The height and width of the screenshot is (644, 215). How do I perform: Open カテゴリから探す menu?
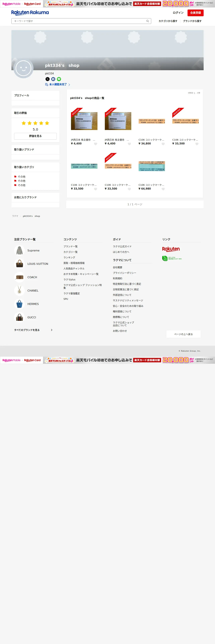coord(168,21)
